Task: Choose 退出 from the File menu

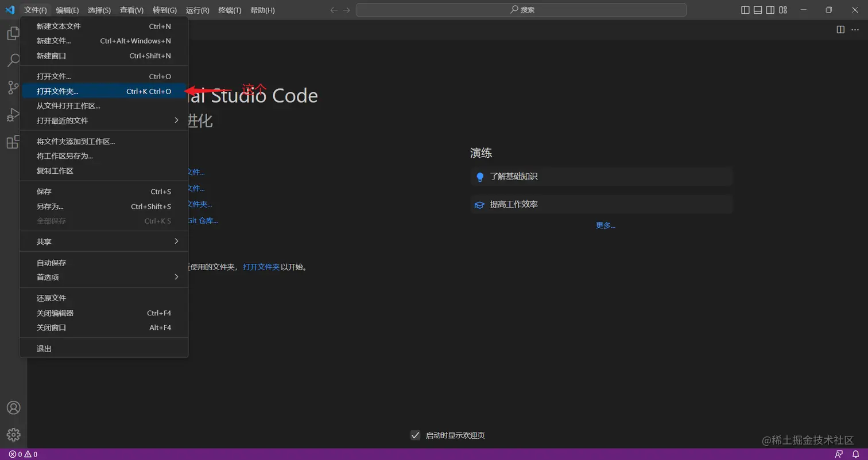Action: coord(104,349)
